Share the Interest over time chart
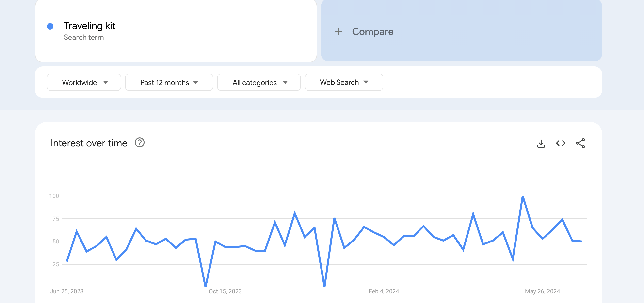This screenshot has height=303, width=644. pyautogui.click(x=580, y=143)
